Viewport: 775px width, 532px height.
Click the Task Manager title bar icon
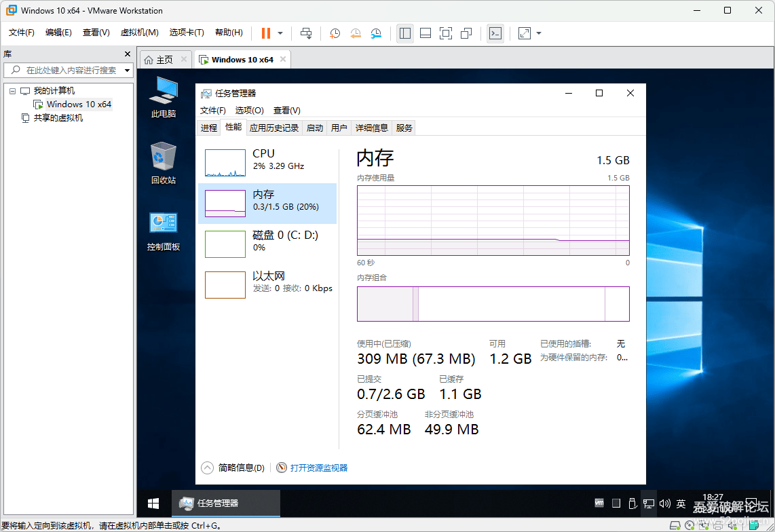[206, 94]
